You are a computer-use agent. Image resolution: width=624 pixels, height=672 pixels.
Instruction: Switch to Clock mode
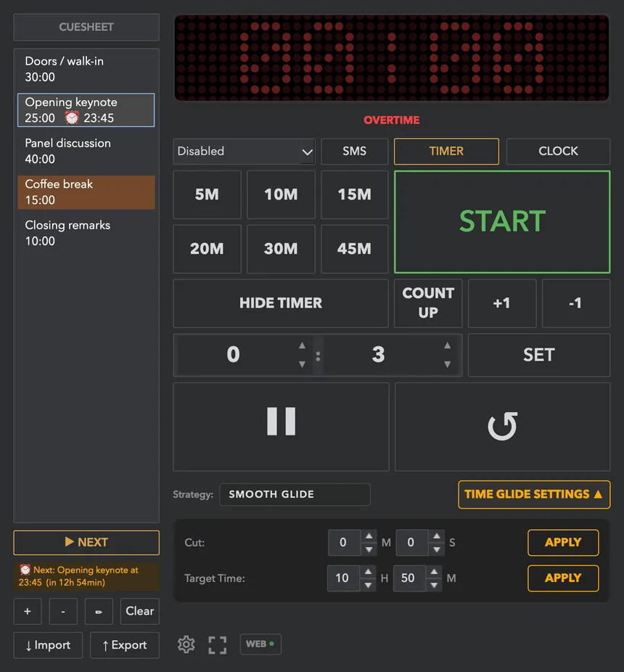pyautogui.click(x=558, y=151)
